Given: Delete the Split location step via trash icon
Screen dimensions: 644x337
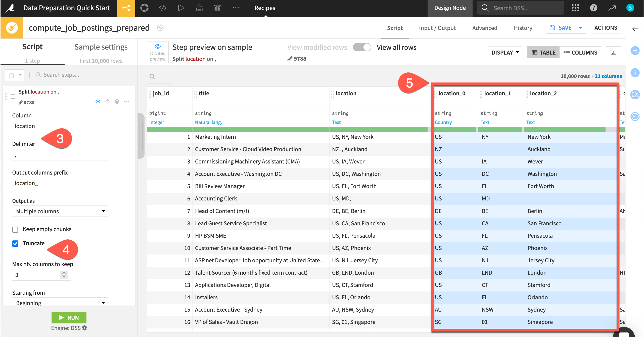Looking at the screenshot, I should pyautogui.click(x=117, y=101).
